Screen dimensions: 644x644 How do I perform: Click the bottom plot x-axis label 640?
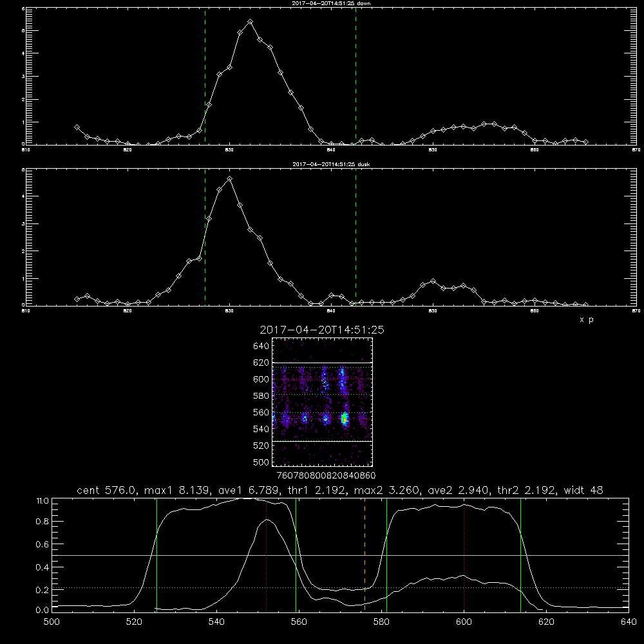point(629,621)
